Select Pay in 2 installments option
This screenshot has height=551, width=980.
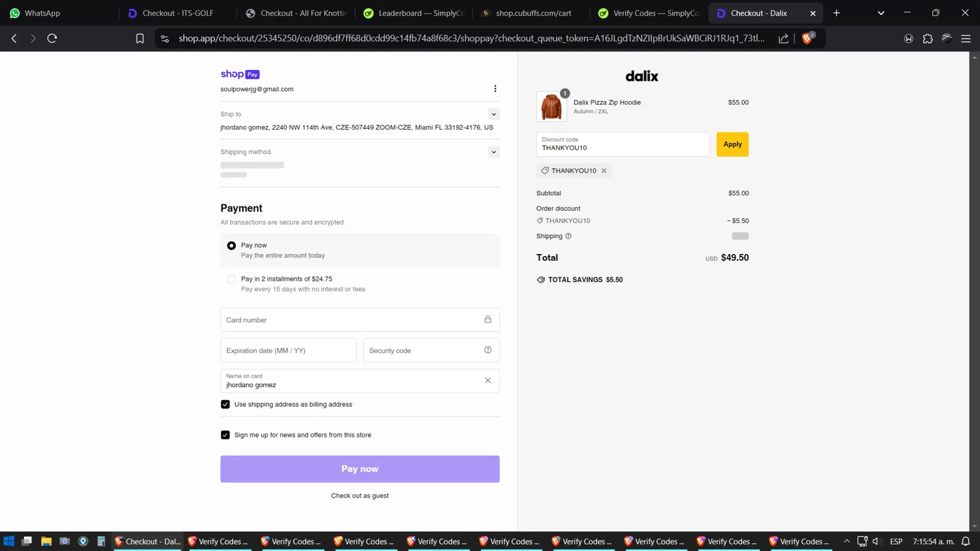tap(231, 279)
